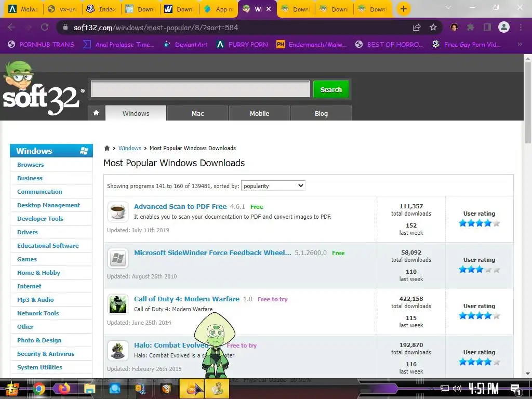Open the Halo: Combat Evolved app icon

118,350
